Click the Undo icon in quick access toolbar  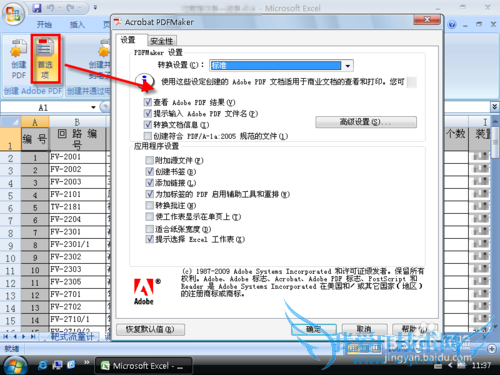(51, 8)
